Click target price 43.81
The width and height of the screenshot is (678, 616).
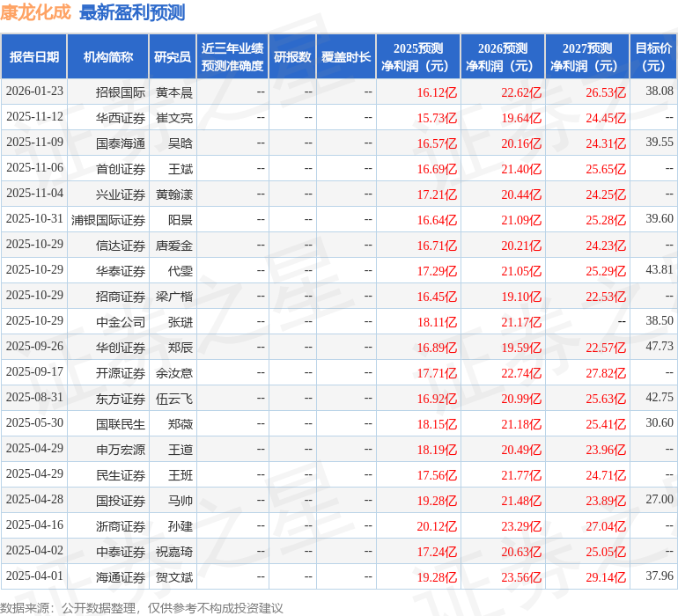[660, 270]
